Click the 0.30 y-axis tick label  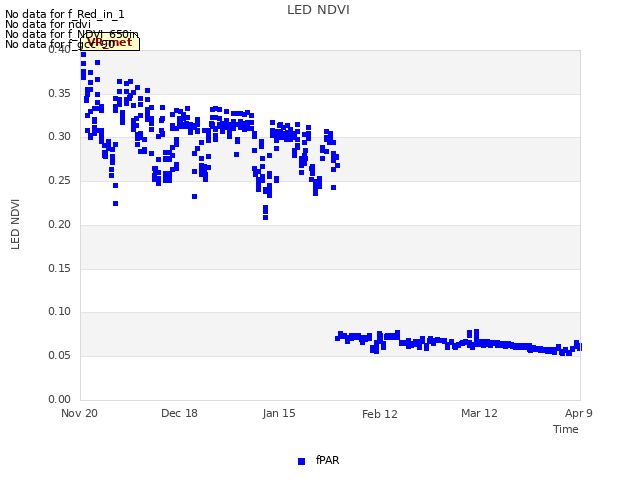click(59, 136)
